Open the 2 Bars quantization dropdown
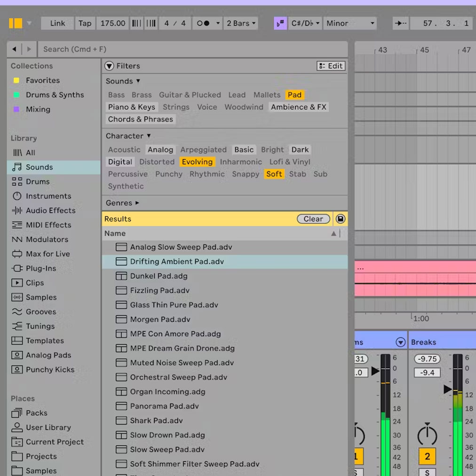Screen dimensions: 476x476 (241, 23)
